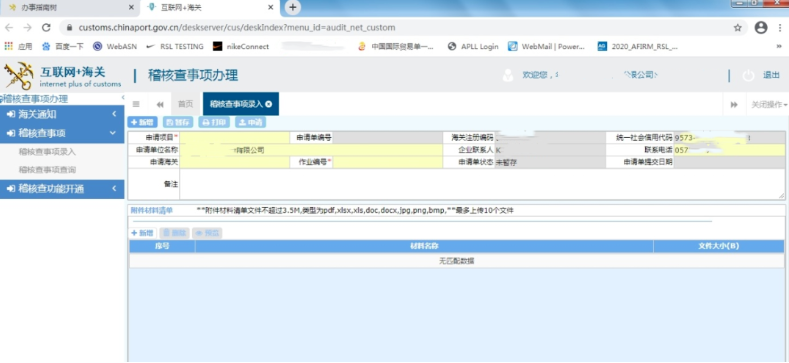Open the Chrome three-dot menu
The image size is (789, 363).
781,28
